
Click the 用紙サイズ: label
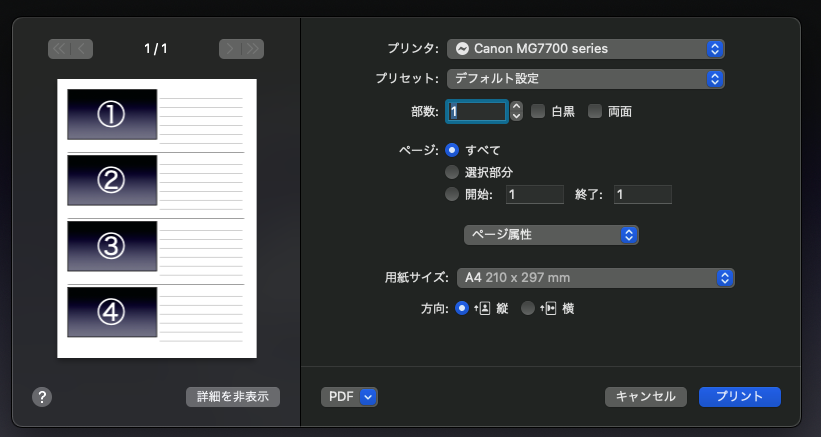pyautogui.click(x=417, y=278)
